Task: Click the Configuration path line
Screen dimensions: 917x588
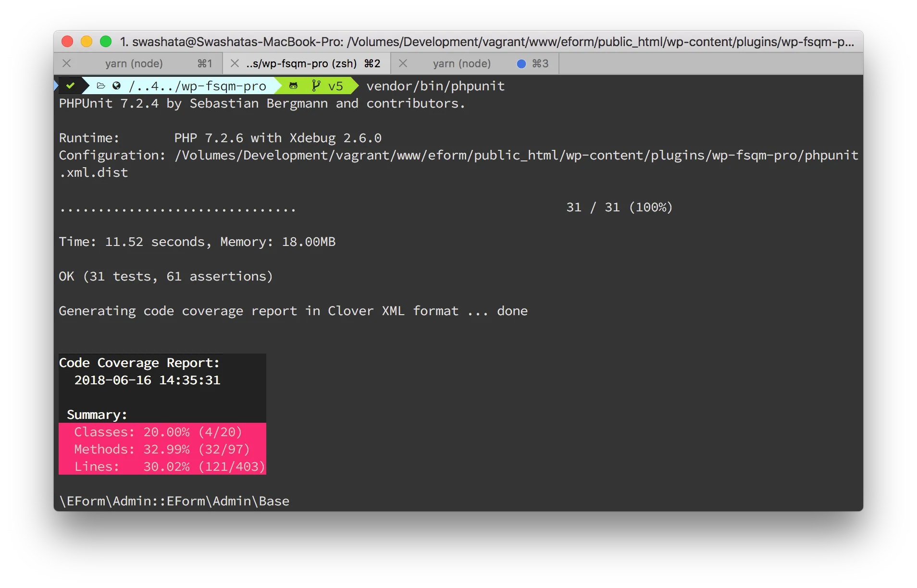Action: point(458,156)
